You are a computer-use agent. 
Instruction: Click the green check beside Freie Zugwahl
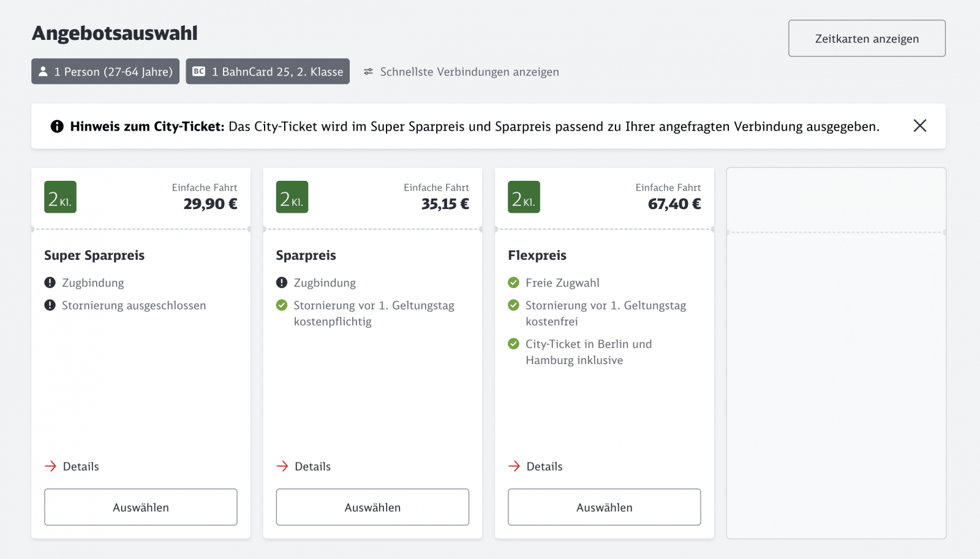(513, 283)
